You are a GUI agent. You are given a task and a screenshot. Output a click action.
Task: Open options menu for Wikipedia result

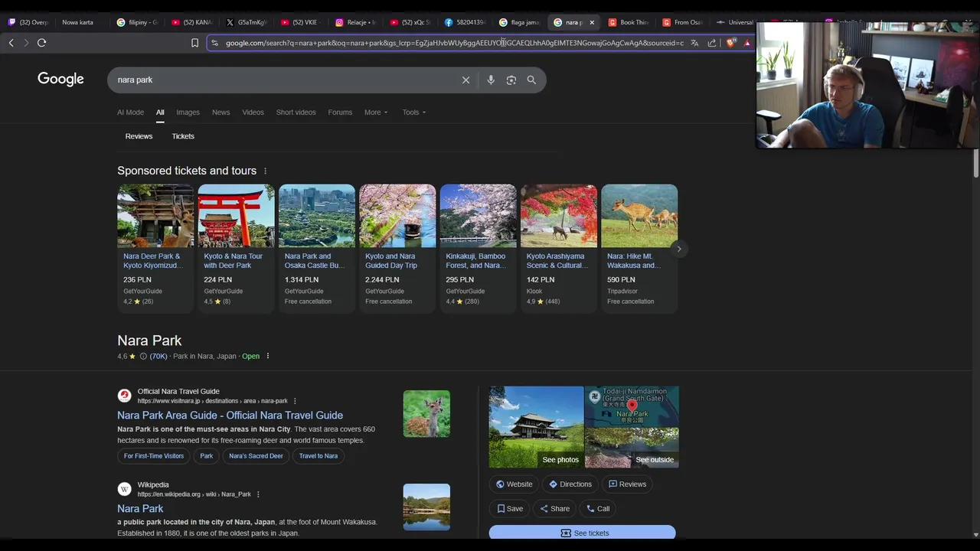pyautogui.click(x=258, y=494)
